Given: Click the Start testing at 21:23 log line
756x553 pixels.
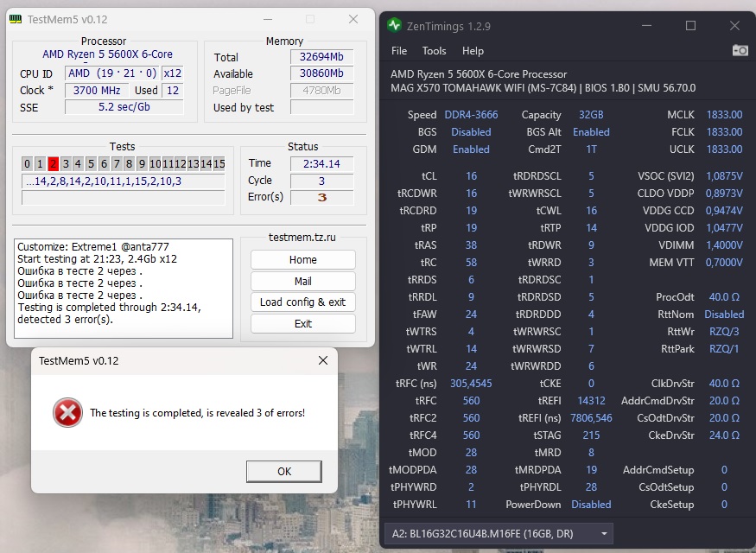Looking at the screenshot, I should pyautogui.click(x=98, y=259).
